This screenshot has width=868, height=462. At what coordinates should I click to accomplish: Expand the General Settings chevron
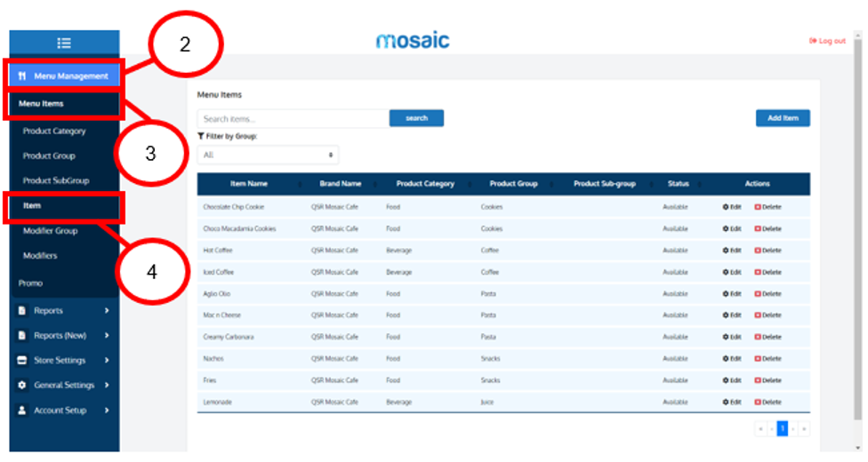pyautogui.click(x=107, y=385)
